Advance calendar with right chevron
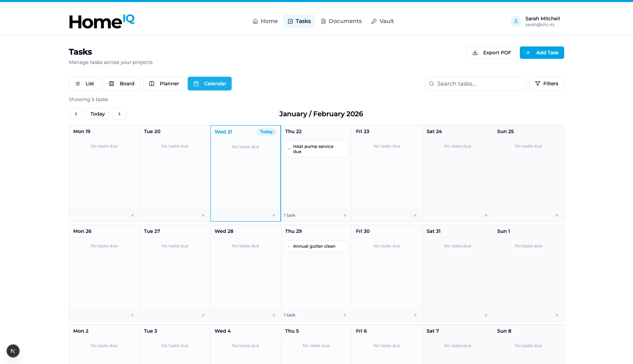The width and height of the screenshot is (633, 364). (119, 114)
